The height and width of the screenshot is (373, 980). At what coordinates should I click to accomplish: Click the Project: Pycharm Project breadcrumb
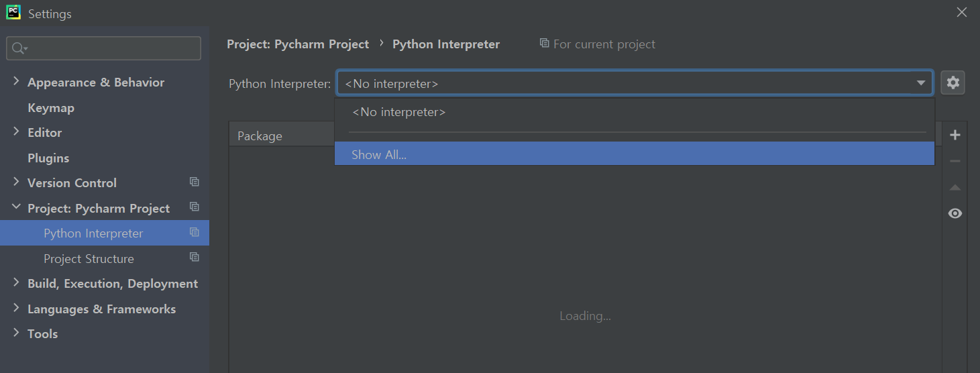click(x=298, y=44)
